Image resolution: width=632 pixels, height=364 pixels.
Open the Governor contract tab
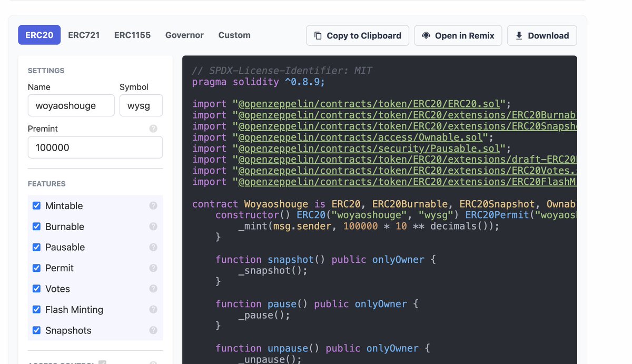(184, 35)
